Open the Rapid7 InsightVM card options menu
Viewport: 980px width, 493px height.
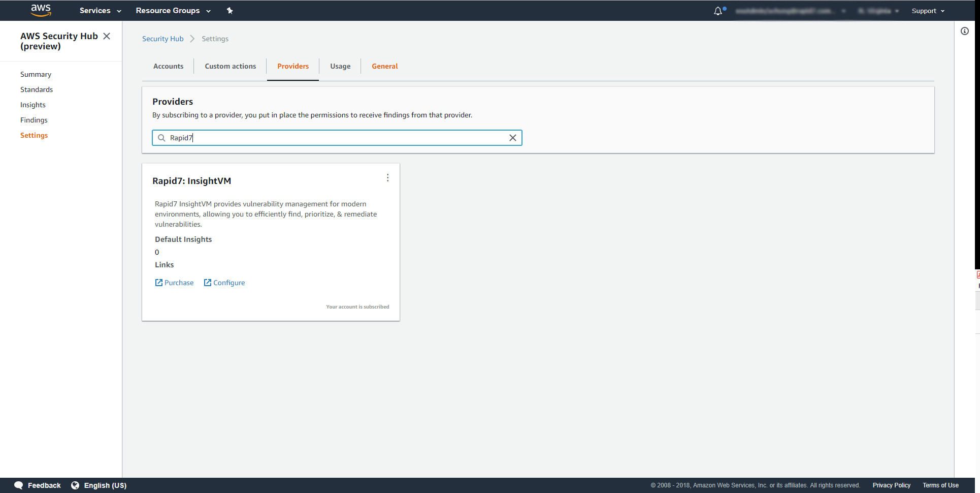click(387, 178)
